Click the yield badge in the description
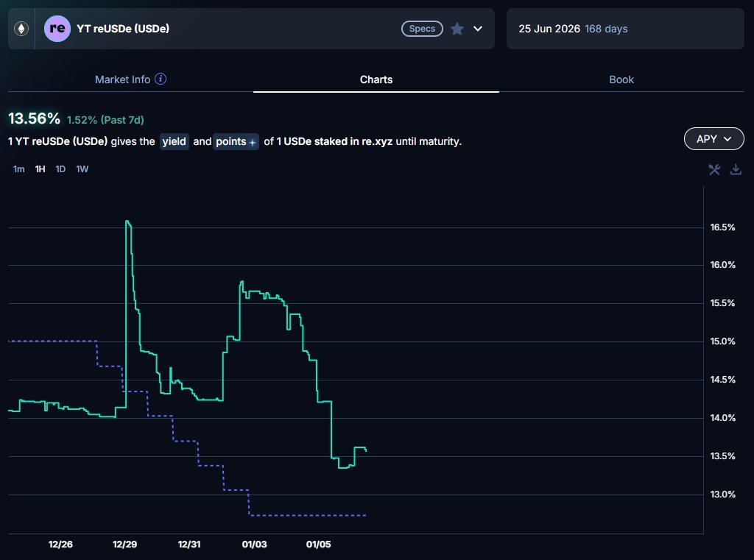 coord(174,141)
